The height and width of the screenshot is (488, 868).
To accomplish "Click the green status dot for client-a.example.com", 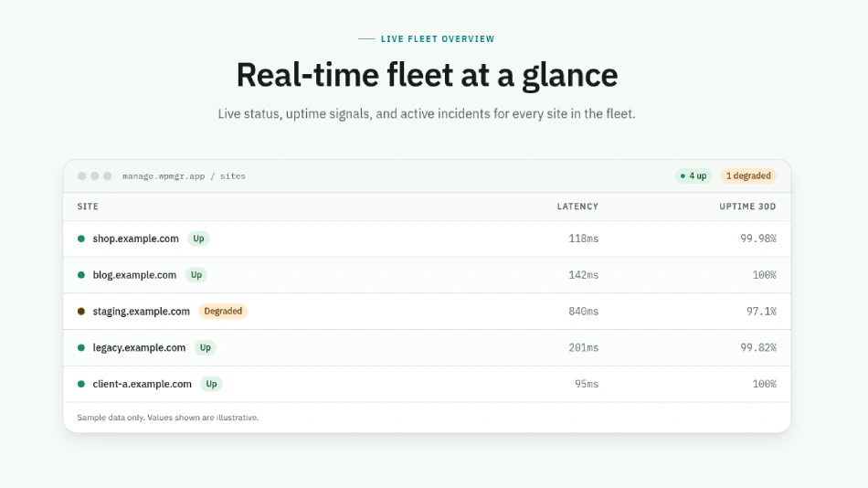I will point(81,384).
